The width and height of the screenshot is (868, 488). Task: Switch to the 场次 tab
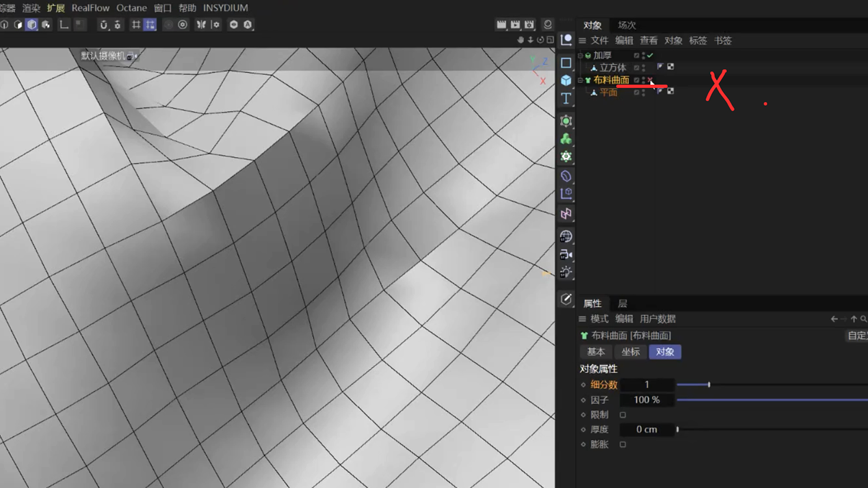(627, 25)
